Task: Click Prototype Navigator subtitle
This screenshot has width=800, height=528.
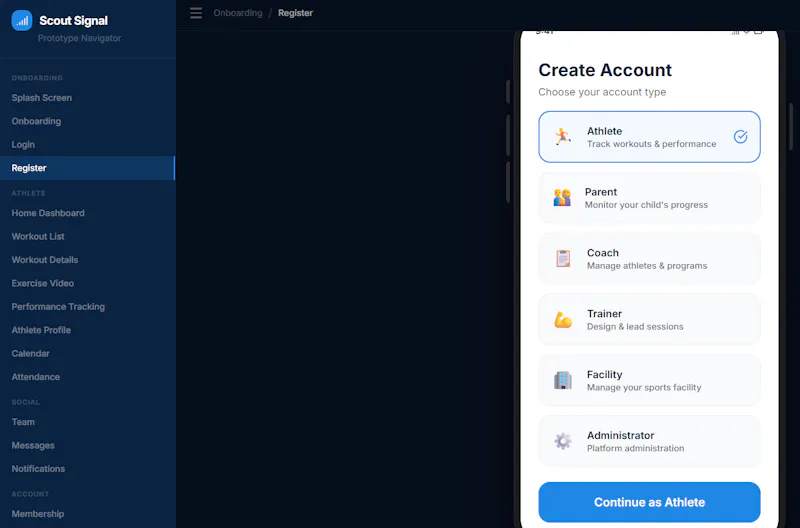Action: tap(80, 38)
